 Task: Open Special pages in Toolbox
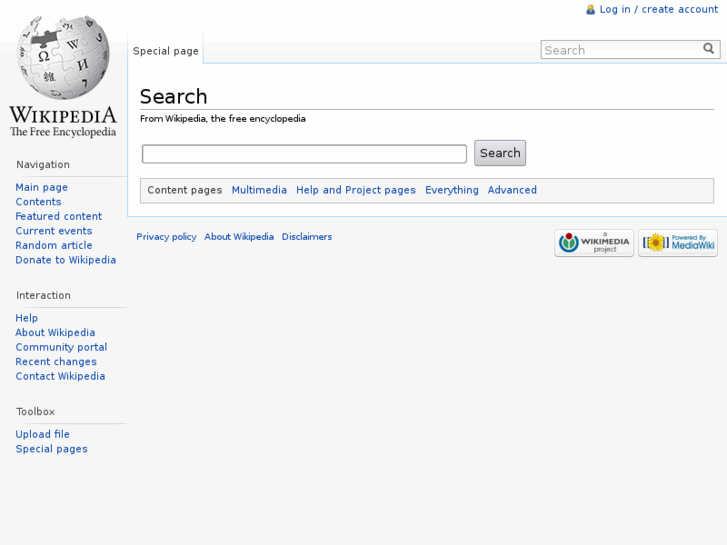point(51,449)
